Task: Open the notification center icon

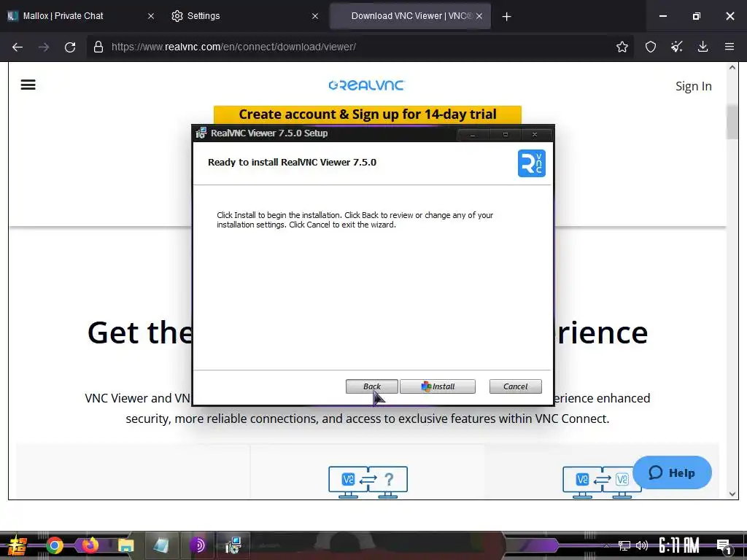Action: click(724, 546)
